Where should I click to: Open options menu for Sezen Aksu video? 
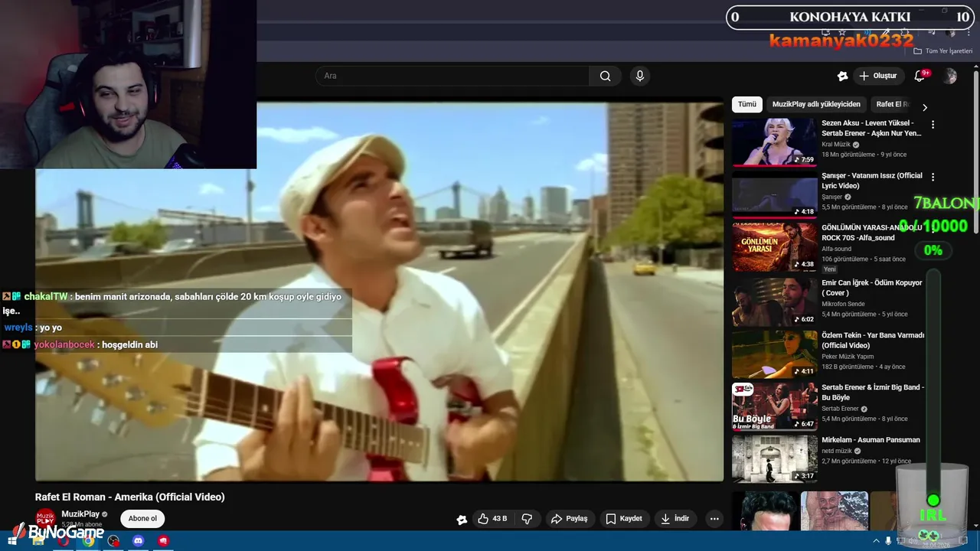933,124
